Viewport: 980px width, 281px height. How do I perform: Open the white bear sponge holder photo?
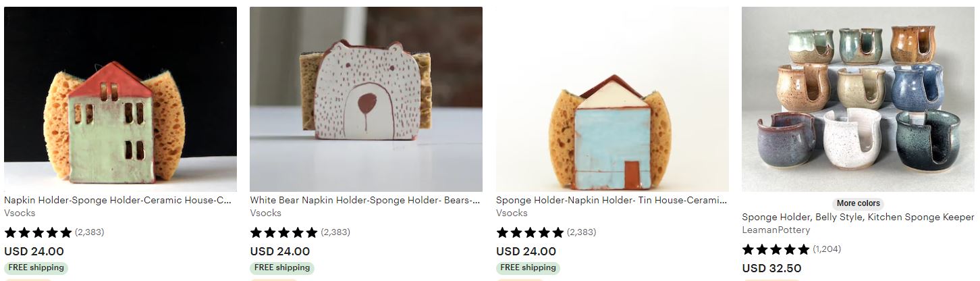(366, 99)
